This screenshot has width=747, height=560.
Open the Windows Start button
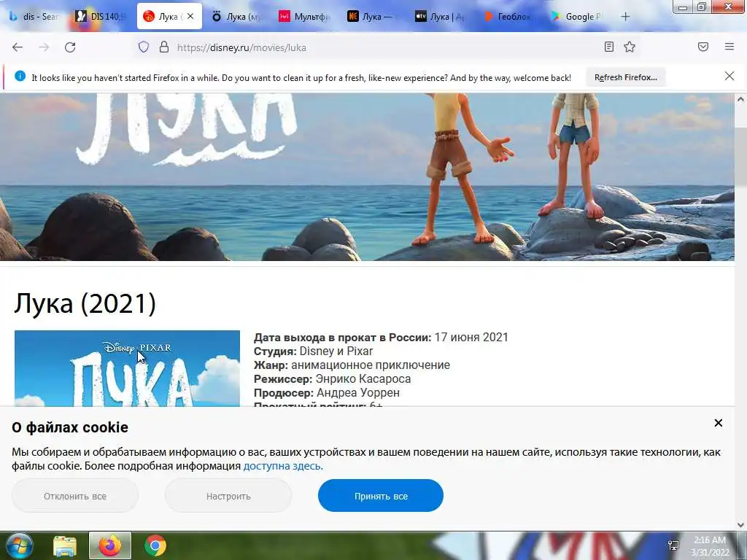[18, 545]
